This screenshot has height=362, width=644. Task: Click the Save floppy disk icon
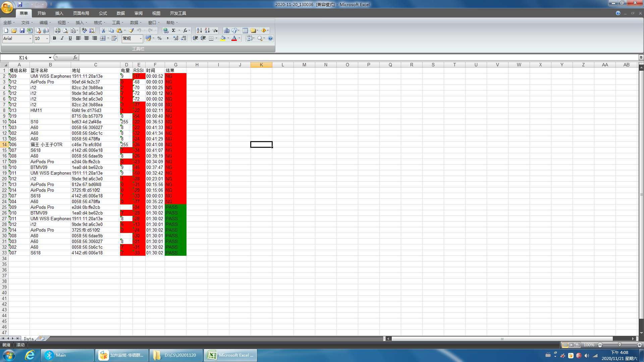[x=22, y=31]
